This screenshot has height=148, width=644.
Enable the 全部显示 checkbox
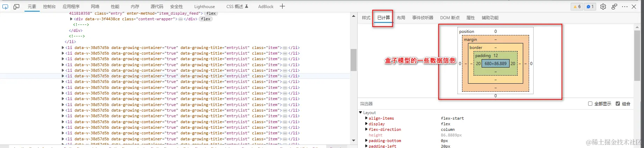point(590,104)
